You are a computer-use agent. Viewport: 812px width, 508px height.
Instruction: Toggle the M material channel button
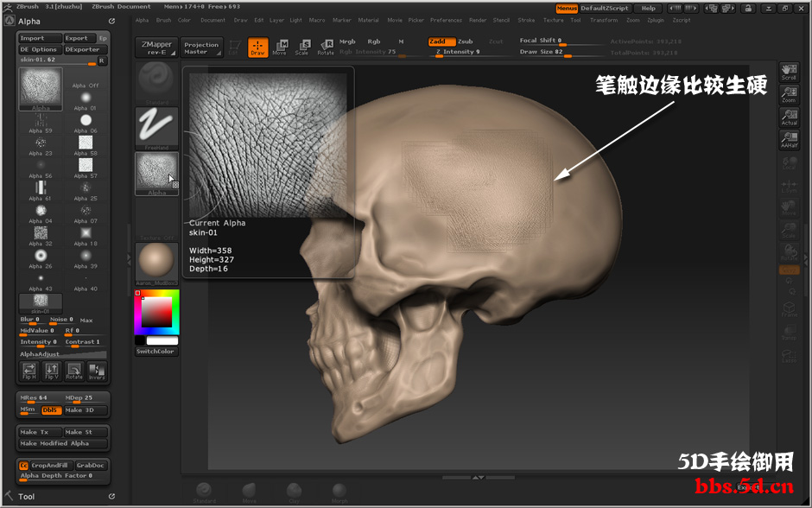pos(401,41)
